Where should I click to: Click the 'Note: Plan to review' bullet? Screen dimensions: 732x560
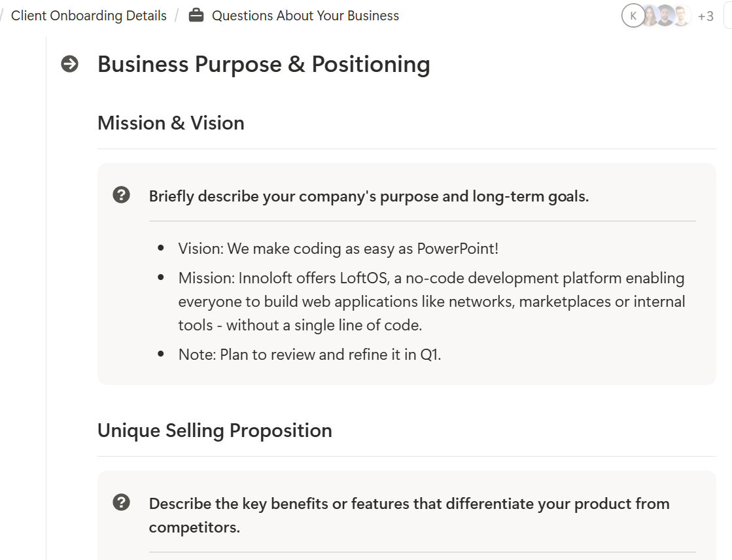(309, 355)
